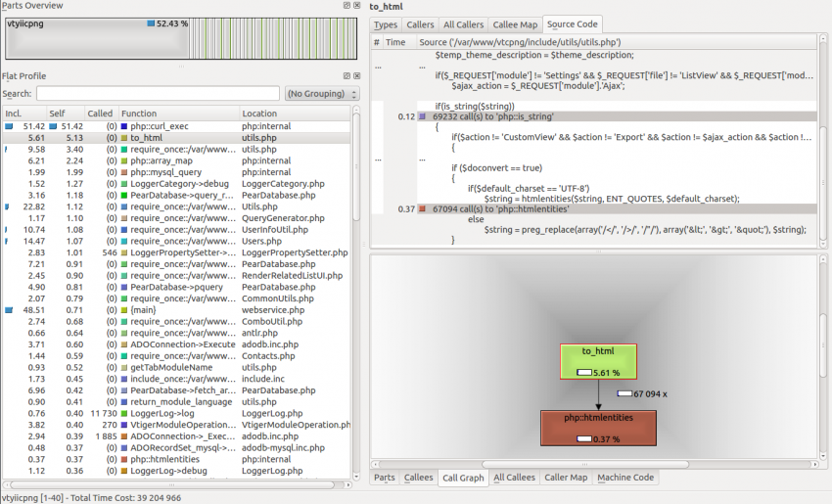Close the Parts Overview dock panel
Screen dimensions: 832x504
357,6
